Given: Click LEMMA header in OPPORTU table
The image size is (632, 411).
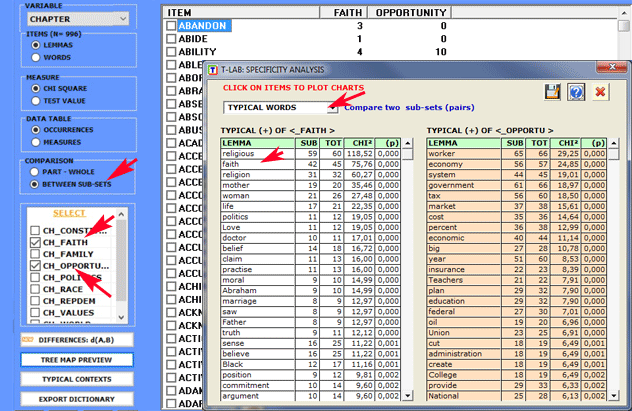Looking at the screenshot, I should pyautogui.click(x=464, y=143).
